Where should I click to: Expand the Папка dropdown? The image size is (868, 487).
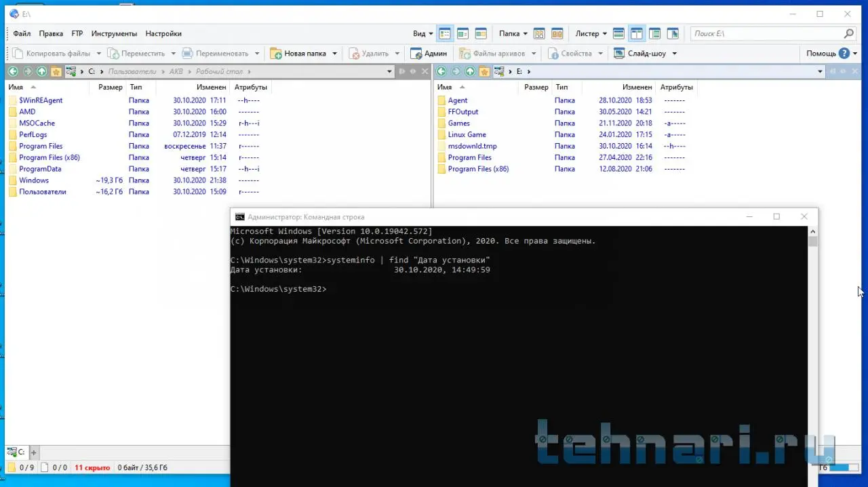coord(513,33)
